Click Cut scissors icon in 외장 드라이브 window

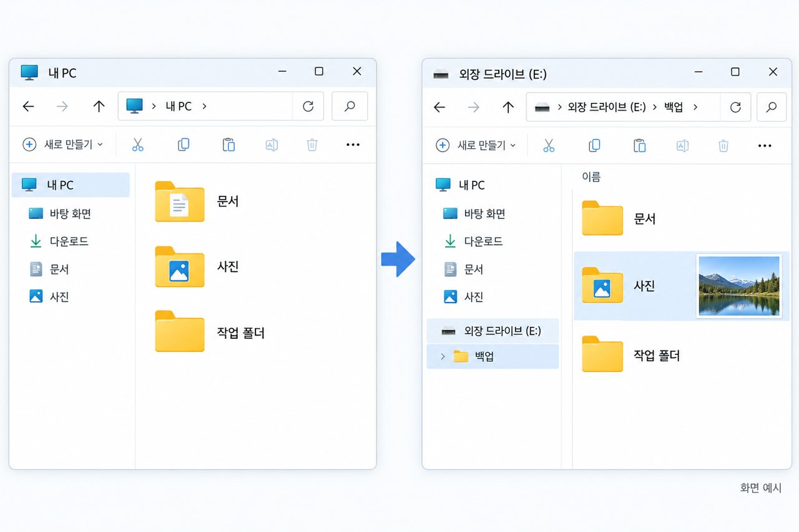[x=549, y=145]
